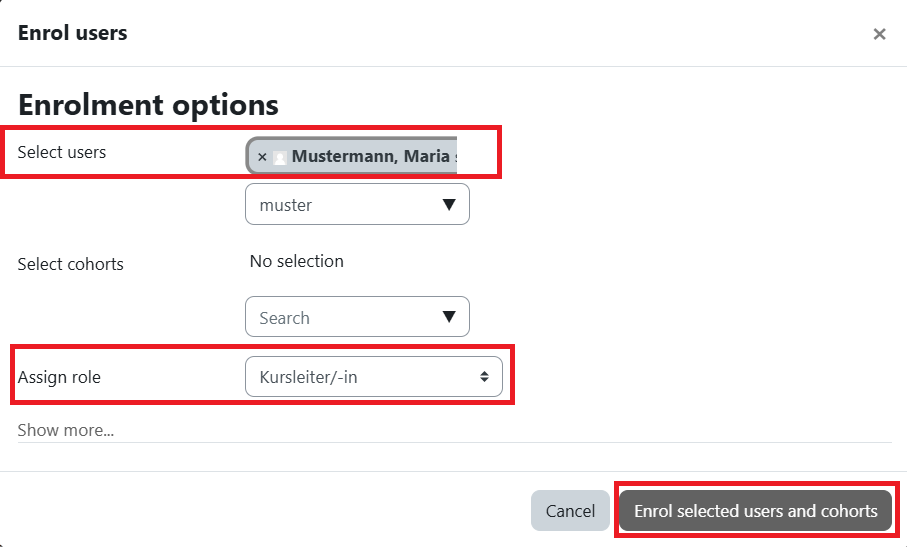Click the Select cohorts label

point(71,264)
